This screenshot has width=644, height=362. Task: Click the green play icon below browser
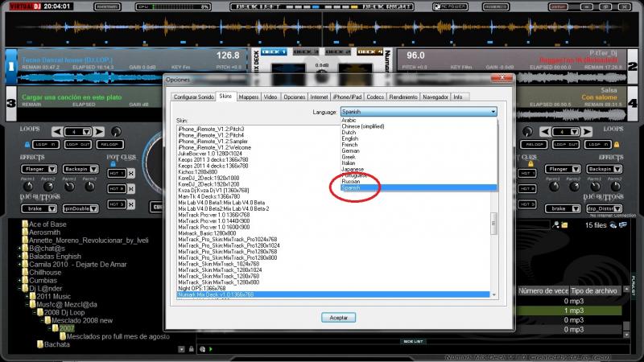(x=211, y=349)
